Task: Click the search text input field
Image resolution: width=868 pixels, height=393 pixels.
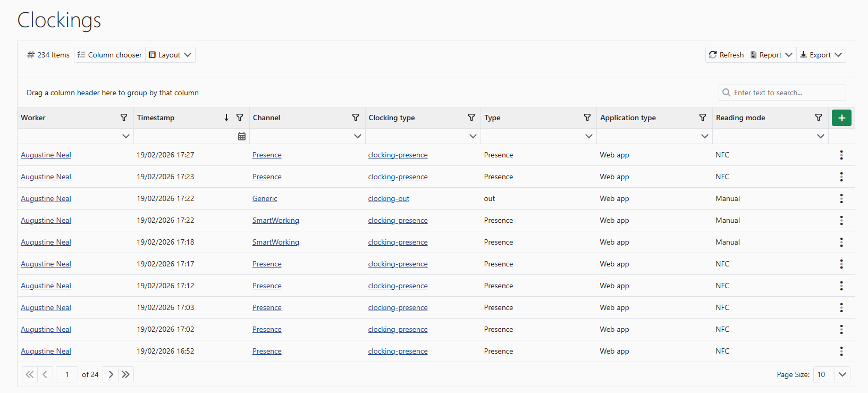Action: tap(787, 93)
